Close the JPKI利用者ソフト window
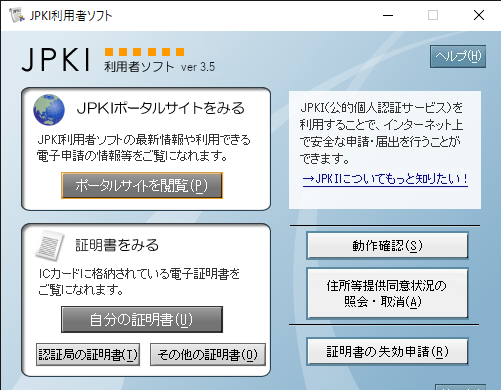The image size is (501, 390). (479, 15)
